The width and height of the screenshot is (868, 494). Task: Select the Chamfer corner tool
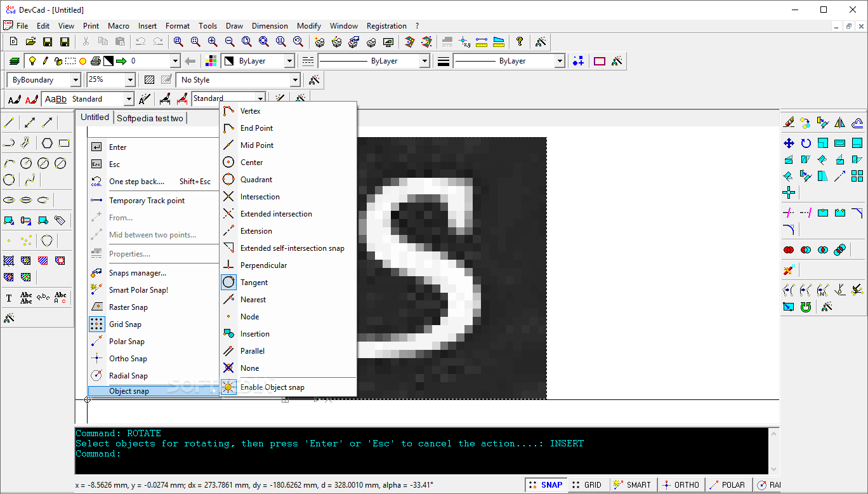click(x=857, y=213)
